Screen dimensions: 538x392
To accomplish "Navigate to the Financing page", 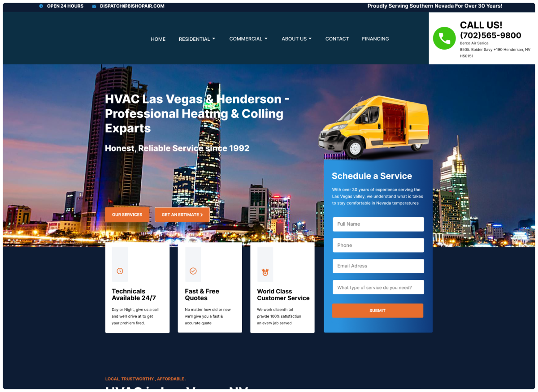I will coord(375,39).
